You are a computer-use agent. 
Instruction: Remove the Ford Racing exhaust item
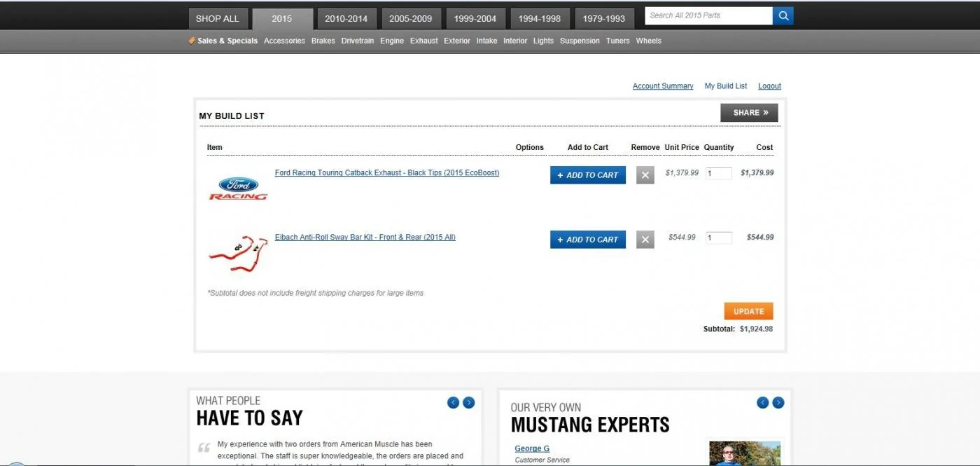[x=645, y=175]
